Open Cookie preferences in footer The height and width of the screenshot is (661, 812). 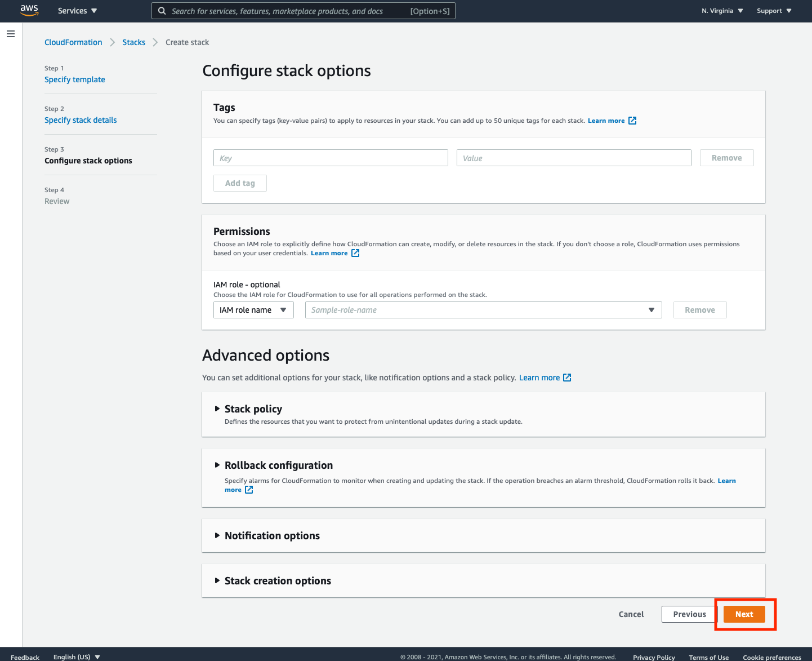[x=771, y=657]
